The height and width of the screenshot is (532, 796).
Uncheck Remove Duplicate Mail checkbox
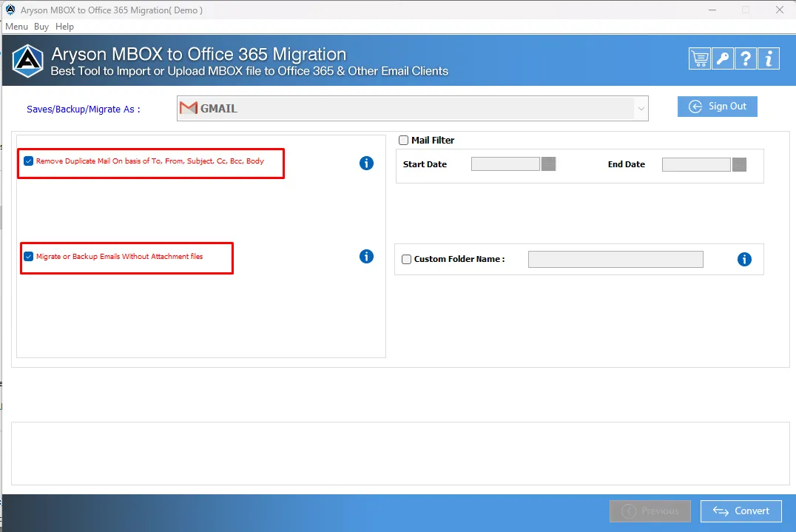pos(28,161)
